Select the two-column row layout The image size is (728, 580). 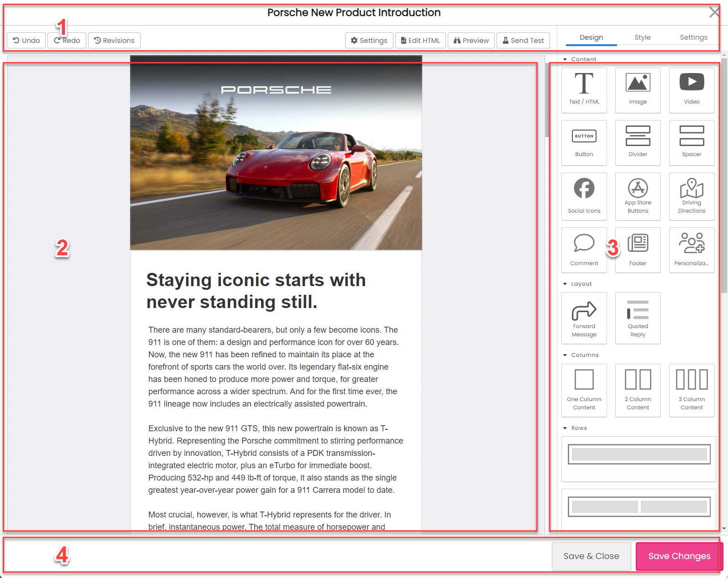coord(639,509)
